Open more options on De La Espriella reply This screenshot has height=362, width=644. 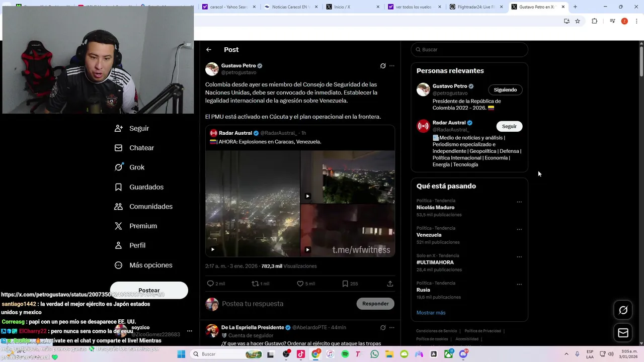pyautogui.click(x=392, y=327)
